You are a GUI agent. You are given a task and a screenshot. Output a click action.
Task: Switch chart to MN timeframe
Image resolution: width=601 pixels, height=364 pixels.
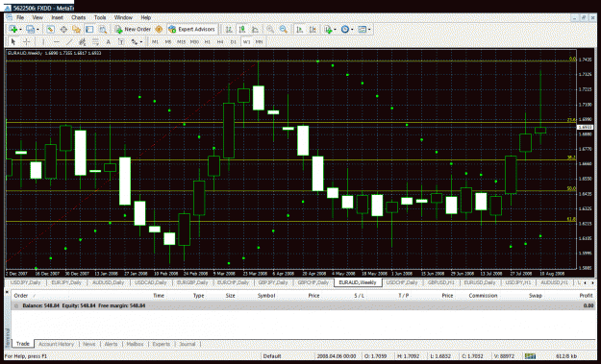259,41
